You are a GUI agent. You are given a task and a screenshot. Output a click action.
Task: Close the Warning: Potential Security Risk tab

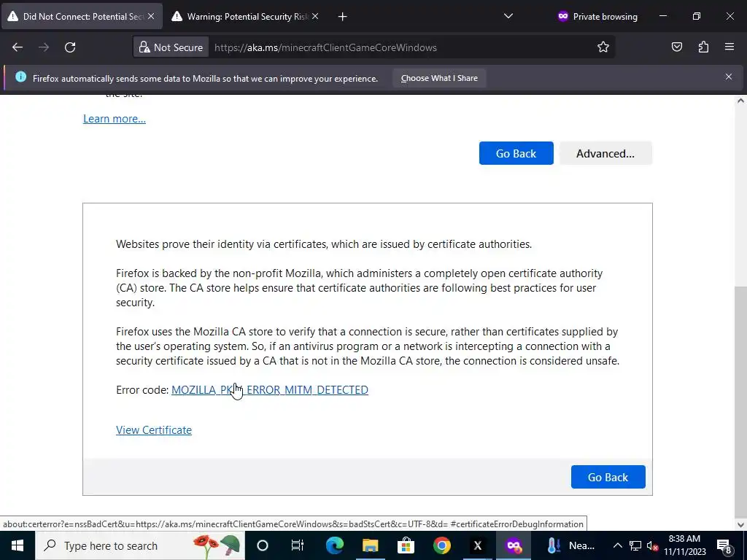(x=315, y=16)
